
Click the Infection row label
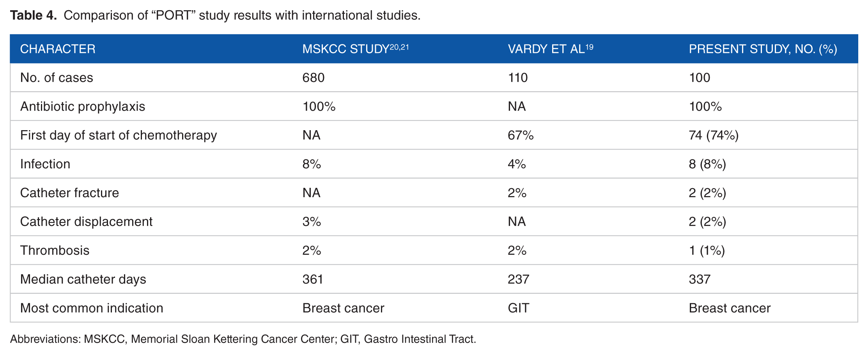point(45,164)
